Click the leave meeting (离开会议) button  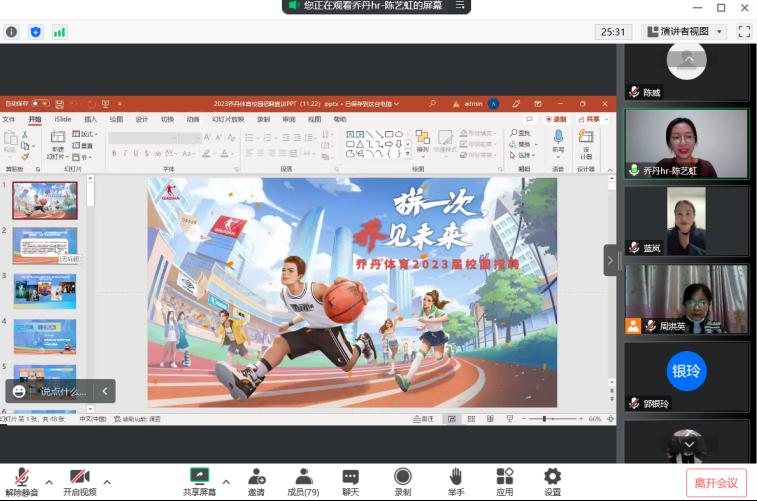click(716, 483)
